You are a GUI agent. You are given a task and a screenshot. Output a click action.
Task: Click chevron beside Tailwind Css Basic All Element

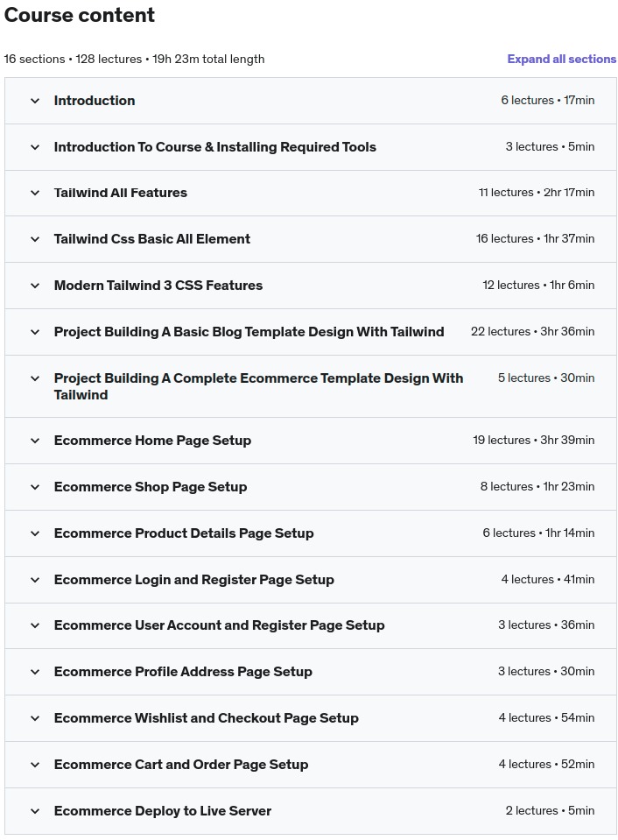point(35,239)
